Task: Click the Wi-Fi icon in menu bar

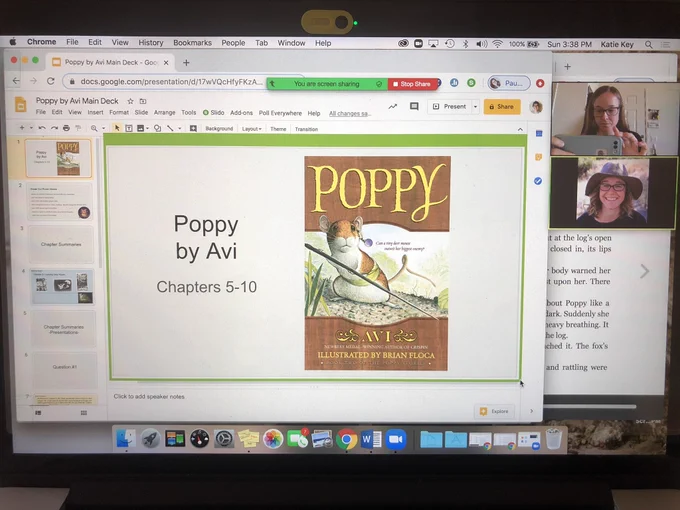Action: click(x=497, y=44)
